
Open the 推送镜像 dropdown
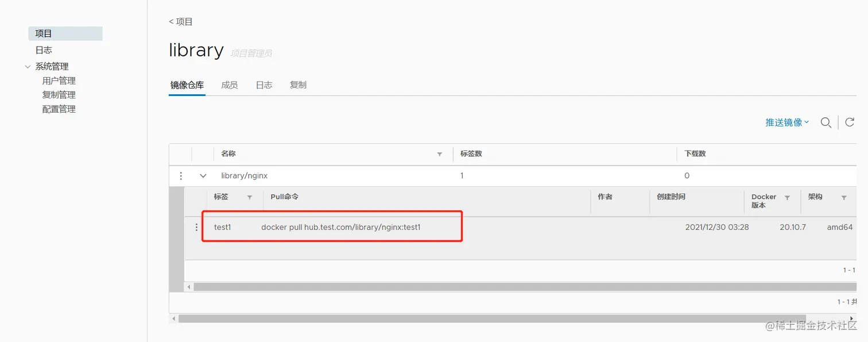(x=786, y=122)
